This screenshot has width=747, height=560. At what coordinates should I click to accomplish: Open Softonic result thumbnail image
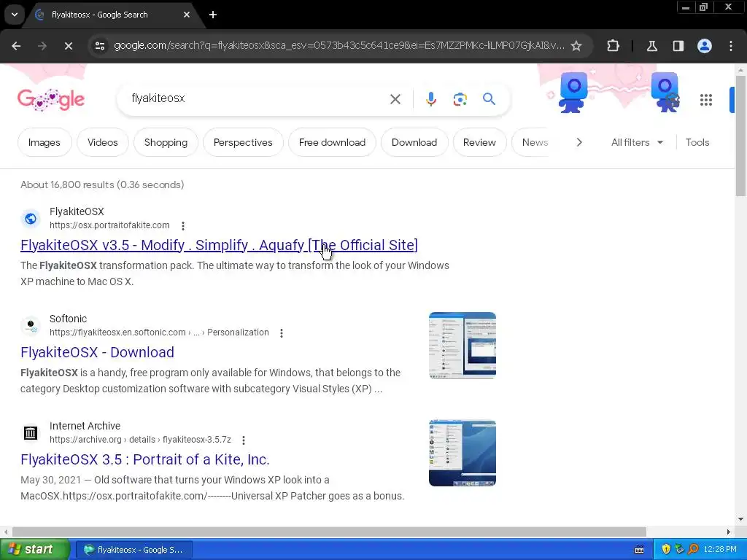pos(462,345)
